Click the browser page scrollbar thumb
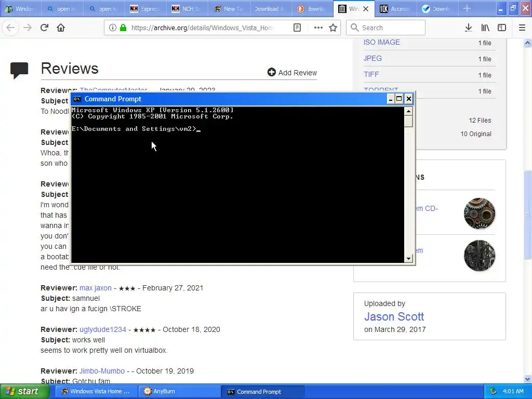This screenshot has height=399, width=532. coord(528,215)
